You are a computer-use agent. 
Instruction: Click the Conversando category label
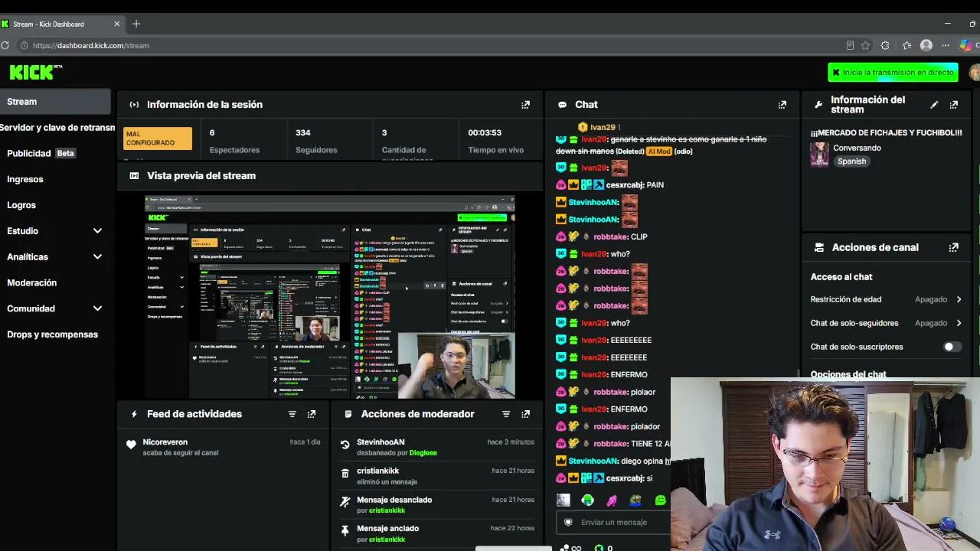coord(857,148)
